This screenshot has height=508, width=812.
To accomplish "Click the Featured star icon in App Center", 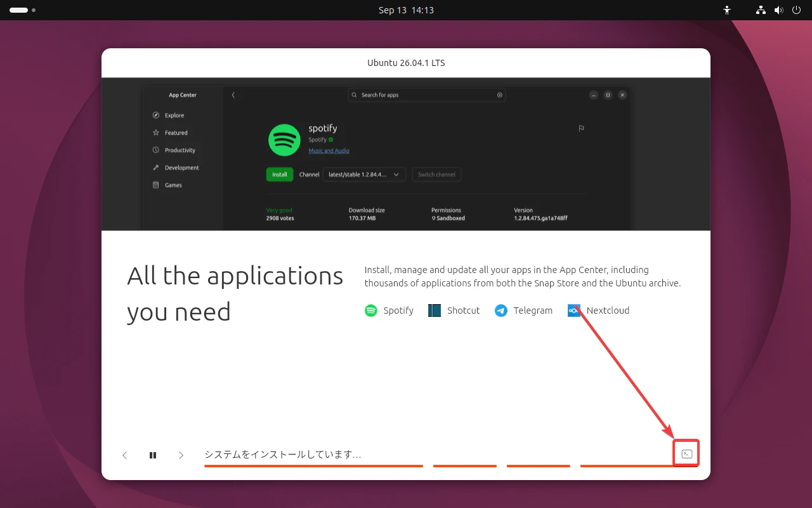I will 156,133.
